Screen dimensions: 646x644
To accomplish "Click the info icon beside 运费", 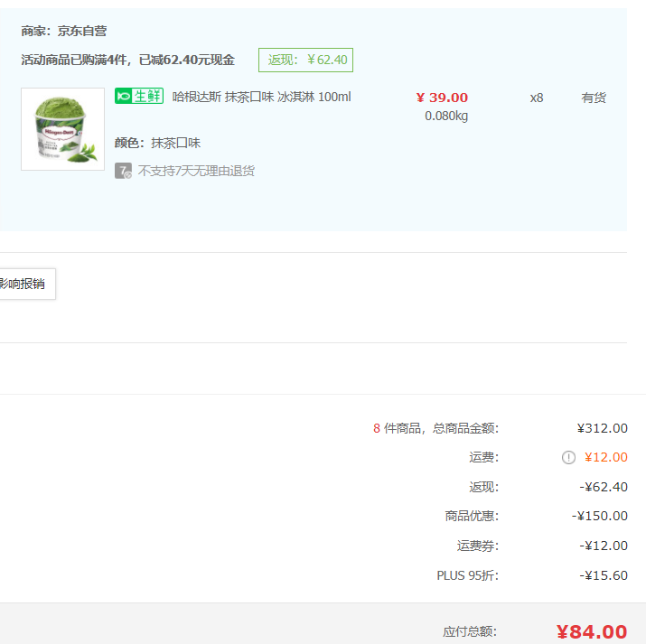I will (x=568, y=457).
